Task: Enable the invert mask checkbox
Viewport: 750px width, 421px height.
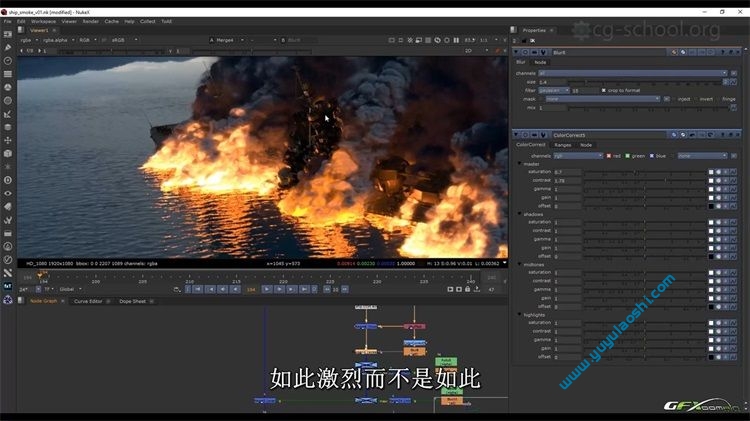Action: point(696,99)
